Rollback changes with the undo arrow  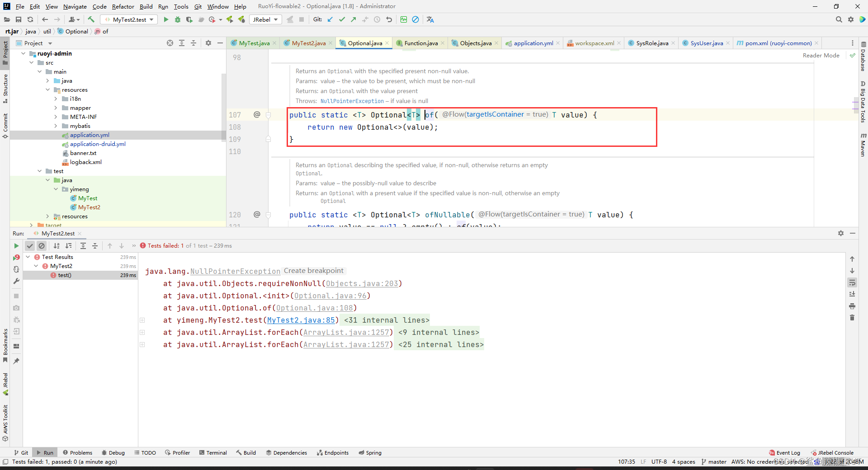[389, 19]
